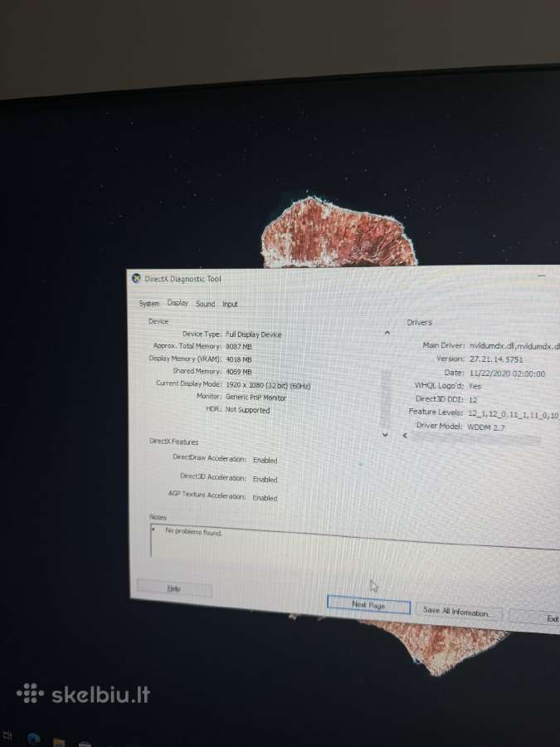Select the 'No problems found.' note text
The image size is (560, 747).
pos(193,532)
